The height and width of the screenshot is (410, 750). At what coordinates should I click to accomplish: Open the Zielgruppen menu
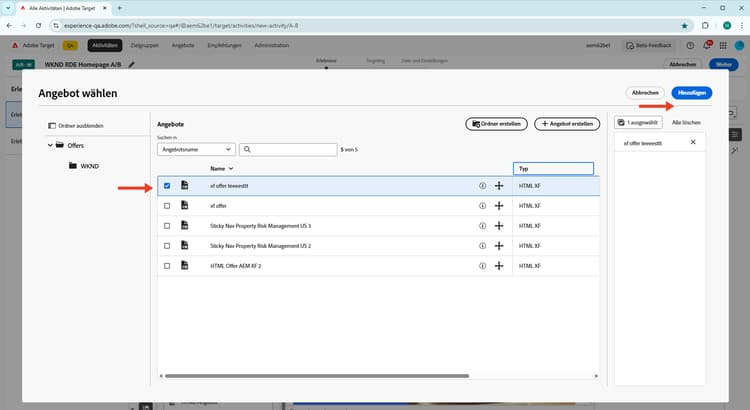(x=144, y=45)
